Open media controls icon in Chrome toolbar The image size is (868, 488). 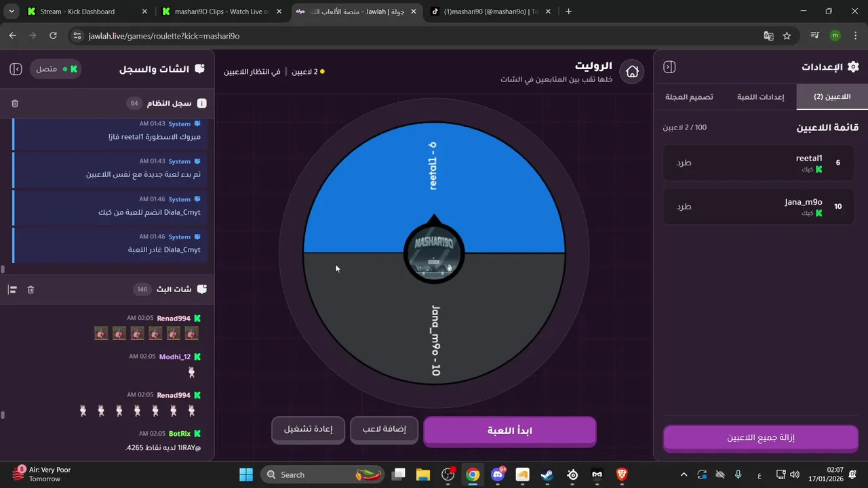815,36
